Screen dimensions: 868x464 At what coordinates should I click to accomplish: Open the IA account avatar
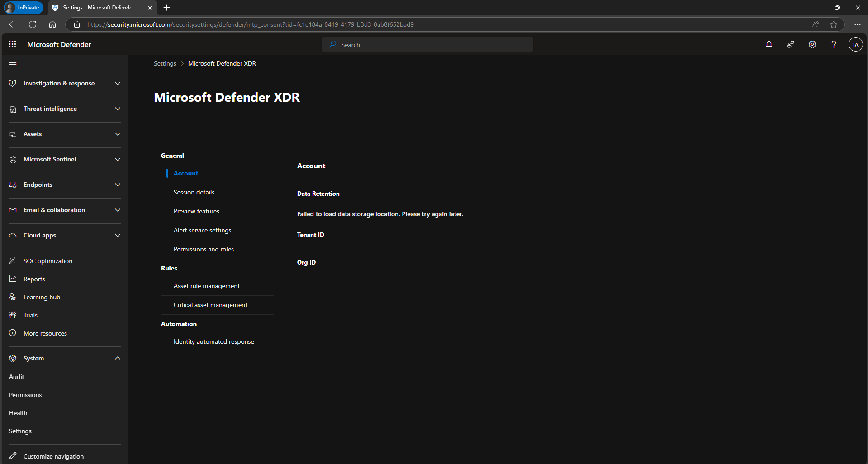[855, 44]
